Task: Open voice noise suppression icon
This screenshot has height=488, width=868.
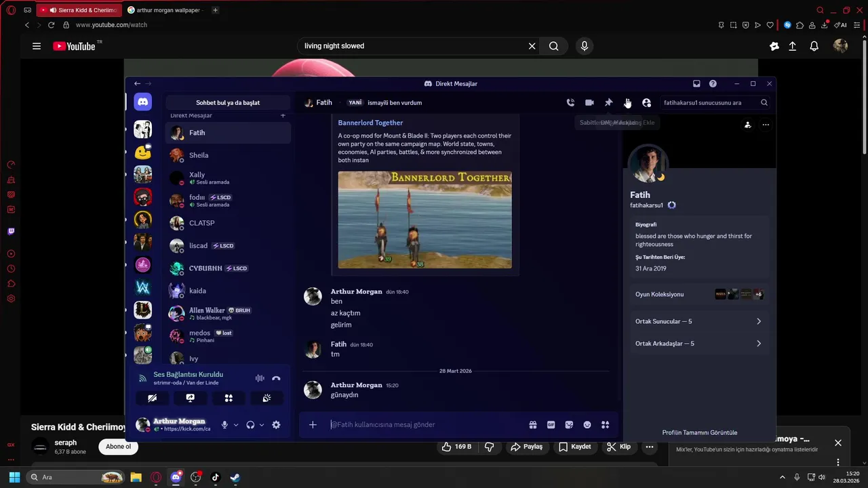Action: 260,378
